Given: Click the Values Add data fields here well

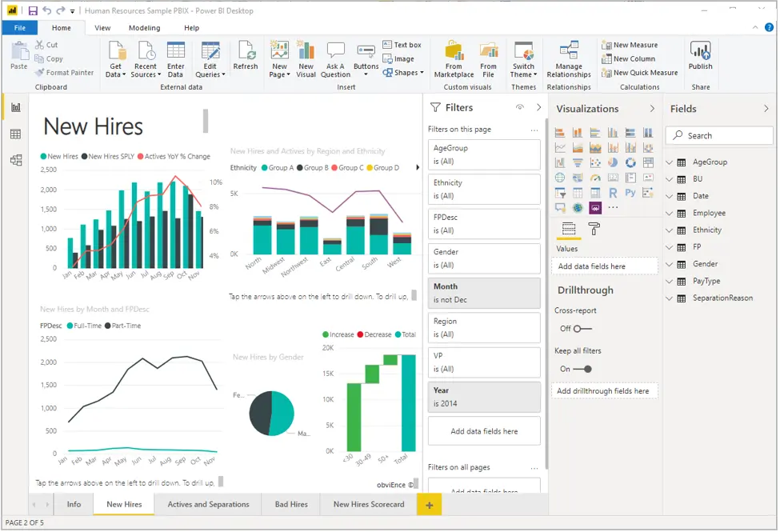Looking at the screenshot, I should tap(605, 266).
